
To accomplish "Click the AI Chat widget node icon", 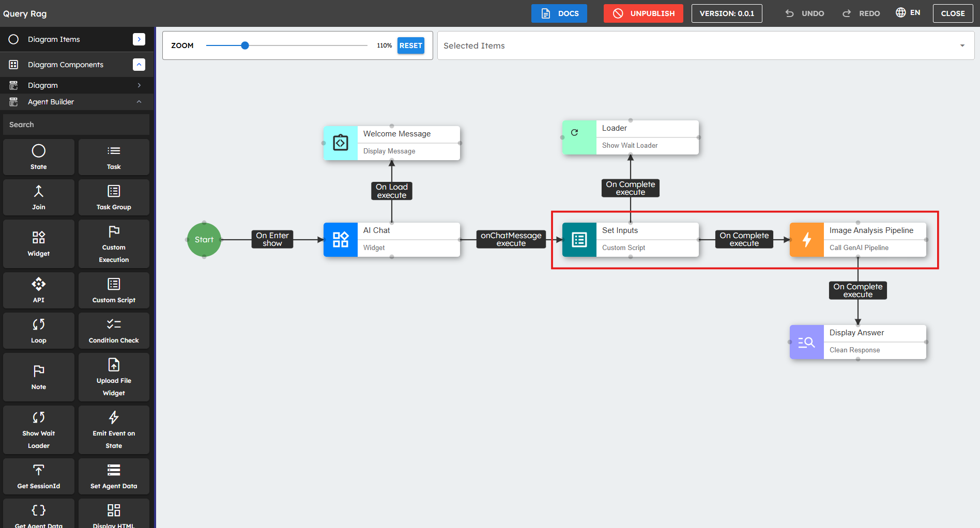I will (x=340, y=240).
